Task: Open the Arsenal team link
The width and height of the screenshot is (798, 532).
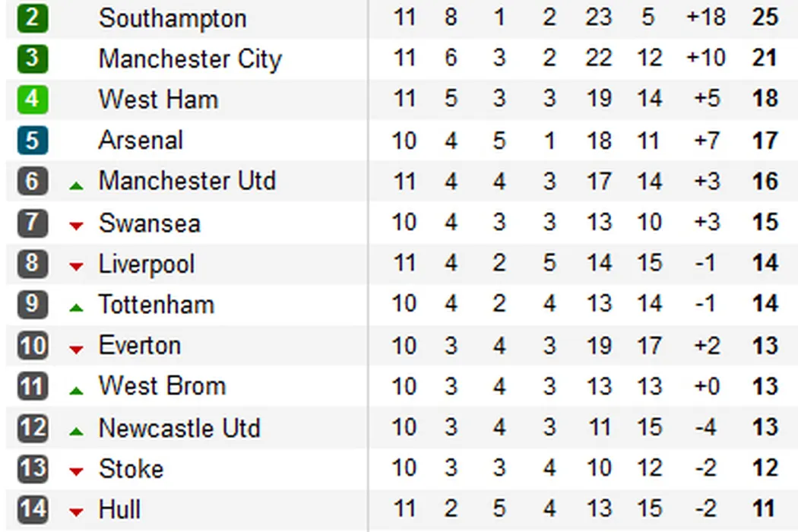Action: [x=141, y=141]
